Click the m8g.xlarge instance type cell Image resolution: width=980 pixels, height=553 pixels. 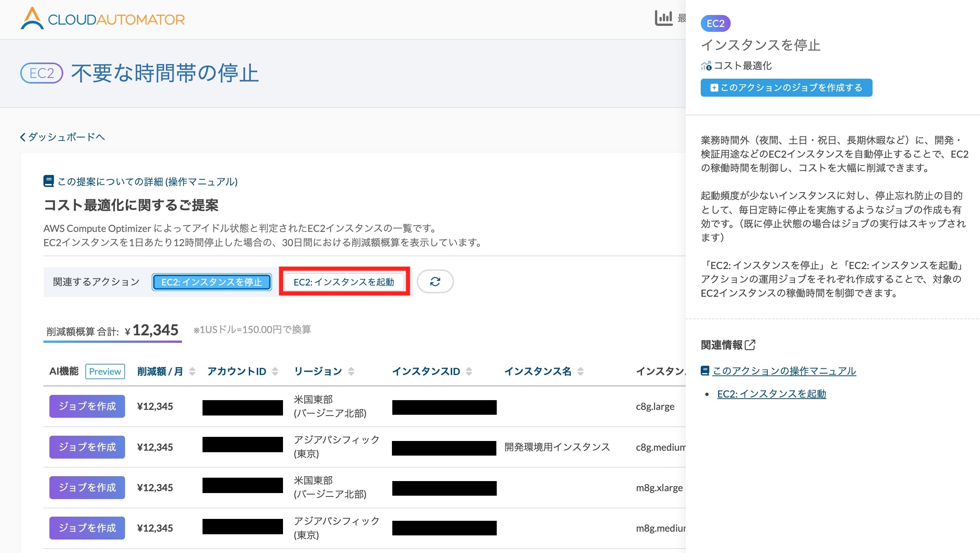659,488
